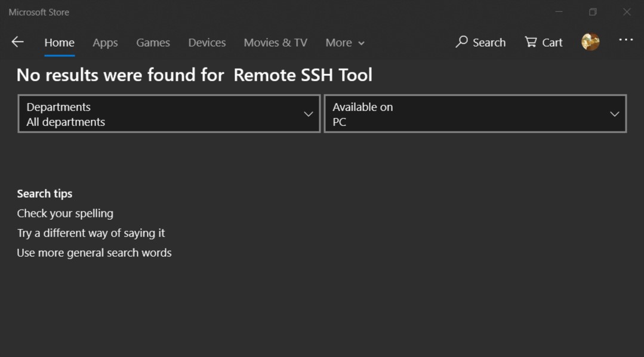Click the back arrow icon
644x357 pixels.
tap(18, 42)
